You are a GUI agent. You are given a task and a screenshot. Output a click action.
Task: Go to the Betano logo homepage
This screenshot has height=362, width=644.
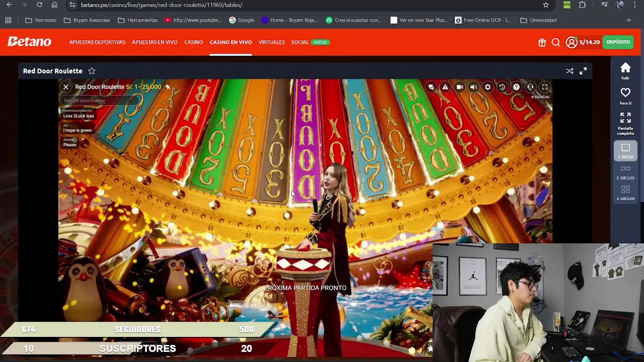click(29, 42)
